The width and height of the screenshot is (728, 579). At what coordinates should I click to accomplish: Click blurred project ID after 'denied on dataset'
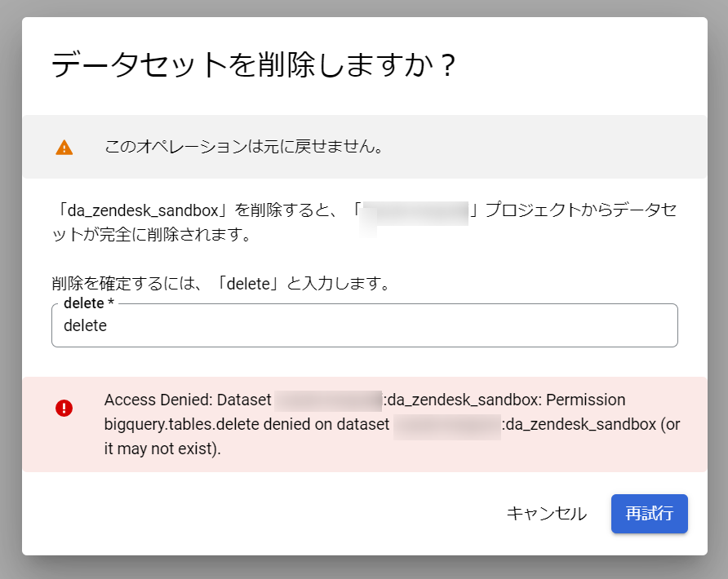(x=447, y=426)
